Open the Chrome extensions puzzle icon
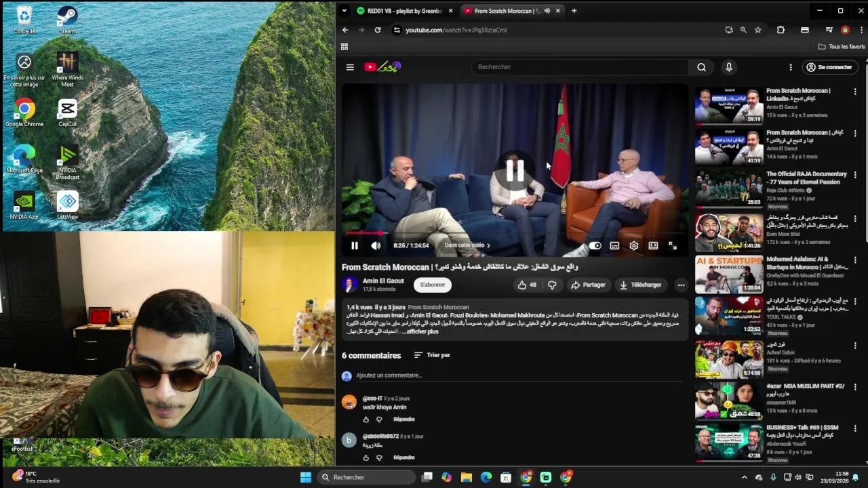Viewport: 868px width, 488px height. tap(781, 30)
